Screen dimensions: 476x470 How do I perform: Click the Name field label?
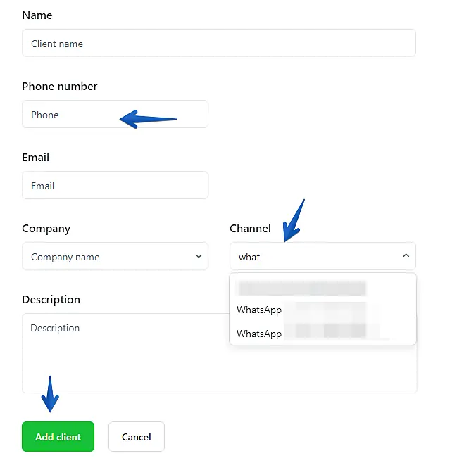[37, 15]
